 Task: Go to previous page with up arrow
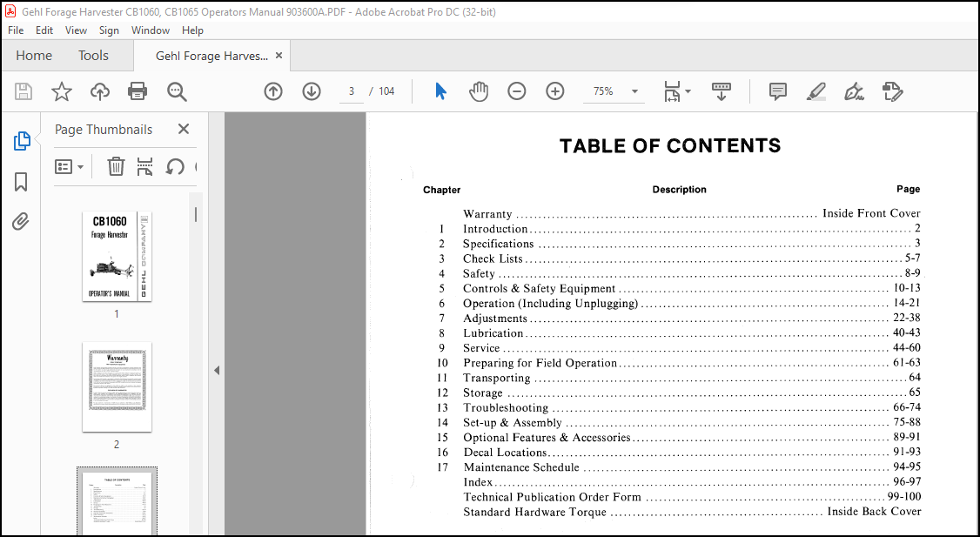[273, 91]
